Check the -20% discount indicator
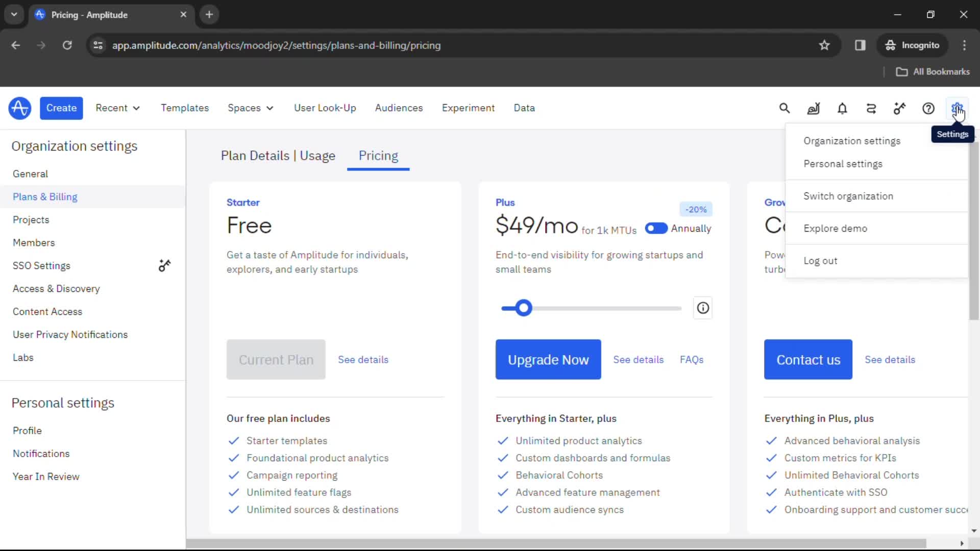980x551 pixels. point(695,209)
